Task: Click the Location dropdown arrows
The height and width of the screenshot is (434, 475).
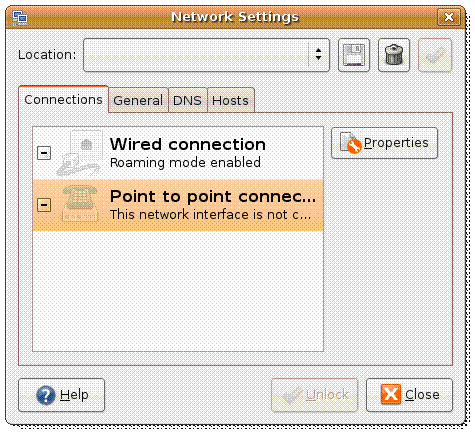Action: tap(318, 55)
